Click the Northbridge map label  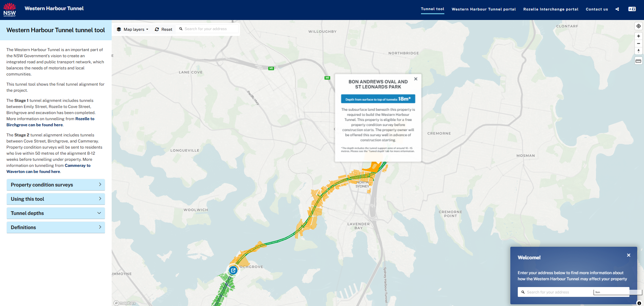[x=403, y=53]
